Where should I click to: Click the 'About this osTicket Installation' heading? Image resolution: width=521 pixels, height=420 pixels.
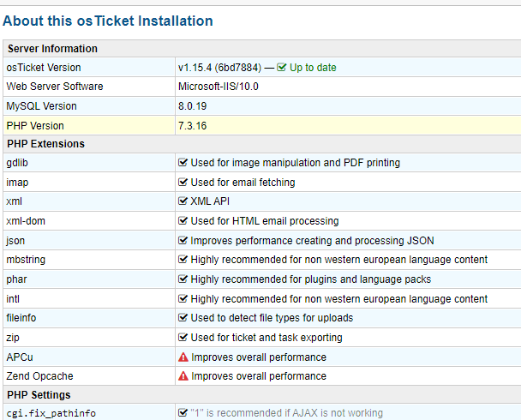click(108, 21)
